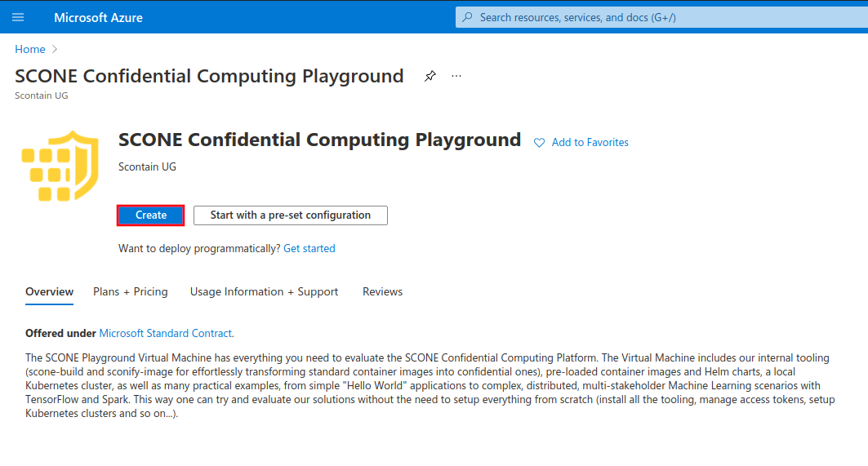Click the page title SCONE Confidential Computing Playground
Screen dimensions: 868x466
209,76
